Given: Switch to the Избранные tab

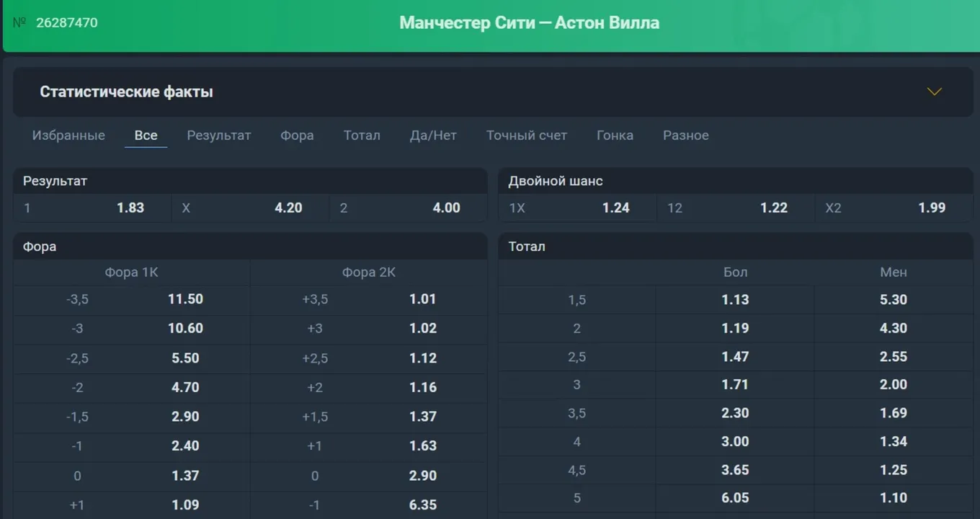Looking at the screenshot, I should (x=68, y=135).
